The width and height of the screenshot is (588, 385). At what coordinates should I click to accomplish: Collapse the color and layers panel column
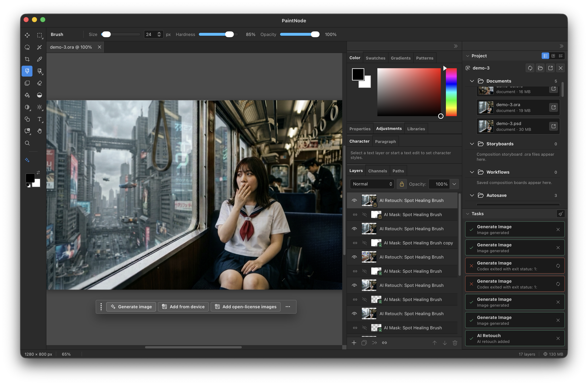(456, 46)
